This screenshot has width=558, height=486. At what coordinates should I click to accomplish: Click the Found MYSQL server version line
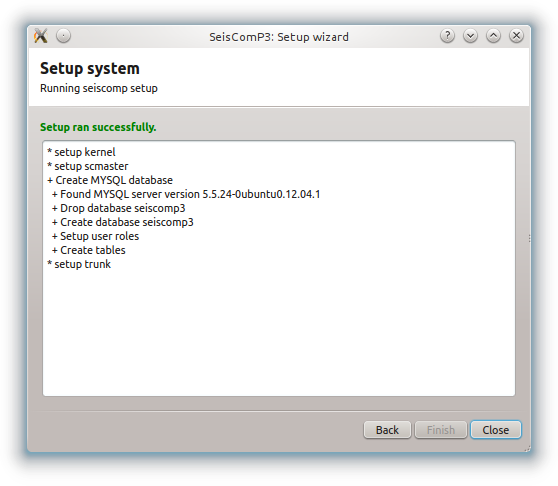[186, 194]
